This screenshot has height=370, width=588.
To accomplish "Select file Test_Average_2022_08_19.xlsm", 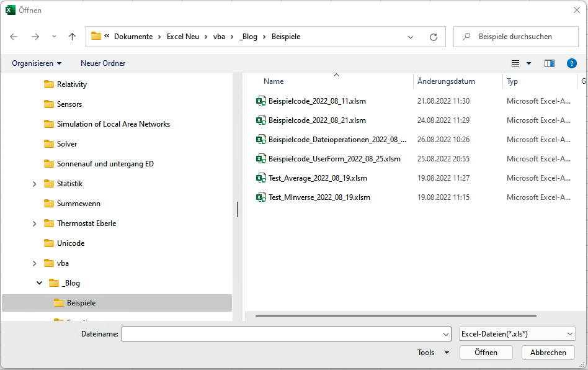I will (x=318, y=178).
